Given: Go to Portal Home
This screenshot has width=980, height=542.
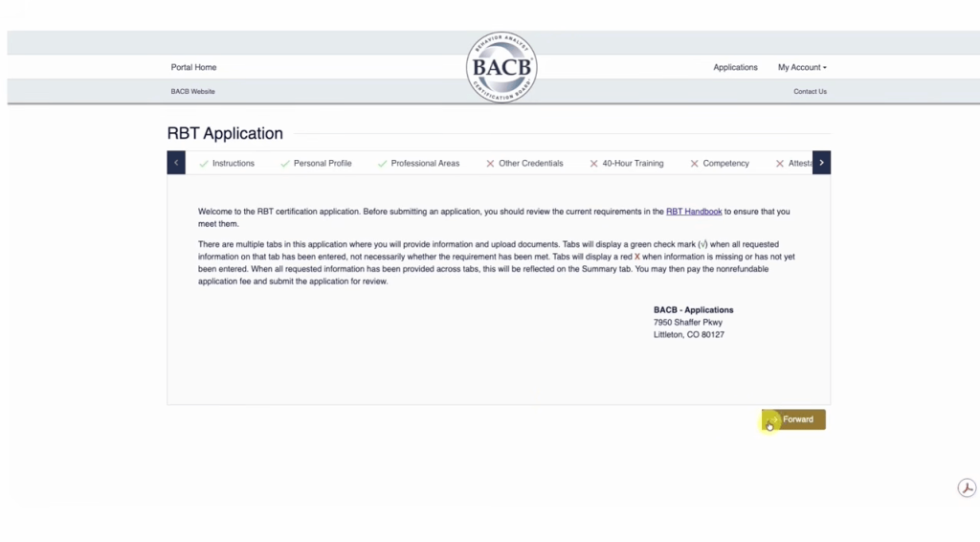Looking at the screenshot, I should [193, 67].
